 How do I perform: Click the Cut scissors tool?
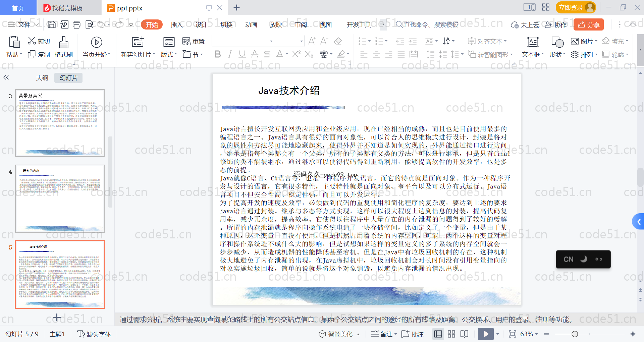39,41
